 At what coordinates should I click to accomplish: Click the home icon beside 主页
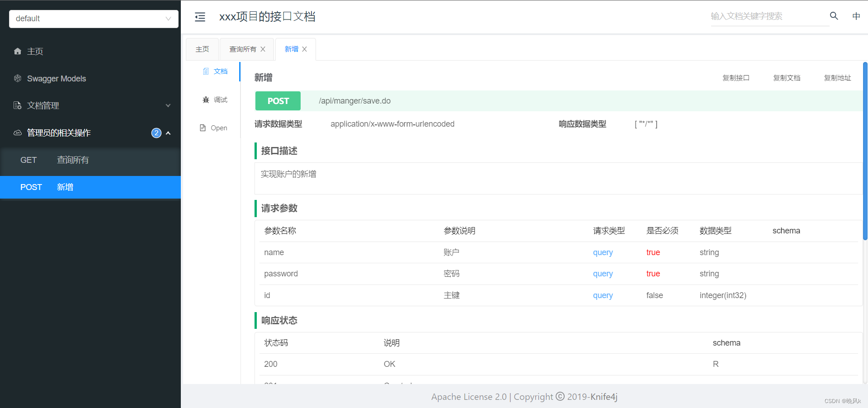click(x=18, y=51)
